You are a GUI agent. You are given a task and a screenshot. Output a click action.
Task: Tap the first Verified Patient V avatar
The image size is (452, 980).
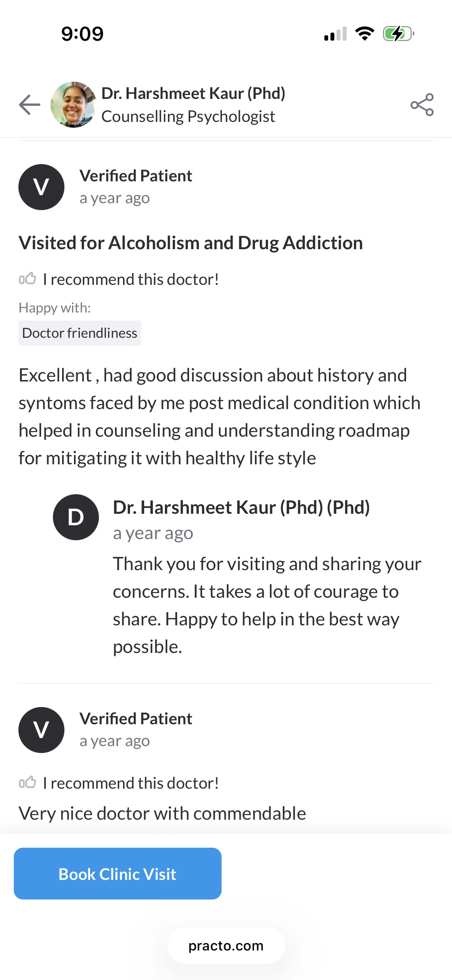[x=41, y=187]
